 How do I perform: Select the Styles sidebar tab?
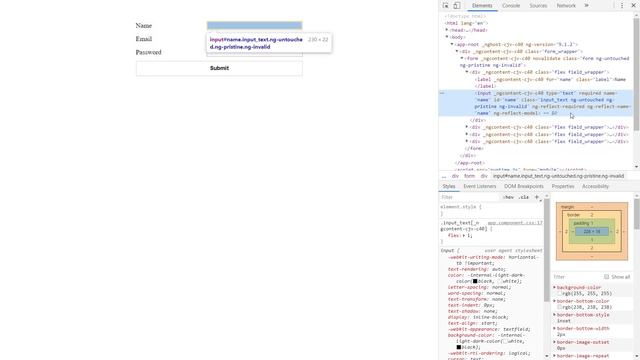point(449,187)
